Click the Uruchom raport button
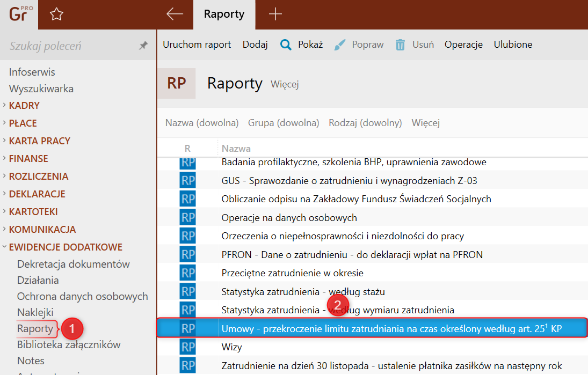The width and height of the screenshot is (588, 375). [197, 45]
